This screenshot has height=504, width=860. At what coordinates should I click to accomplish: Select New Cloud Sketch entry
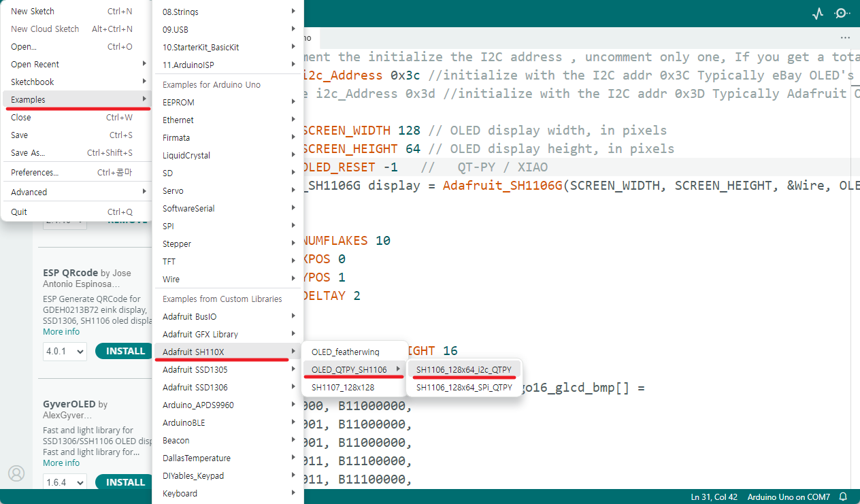[76, 29]
